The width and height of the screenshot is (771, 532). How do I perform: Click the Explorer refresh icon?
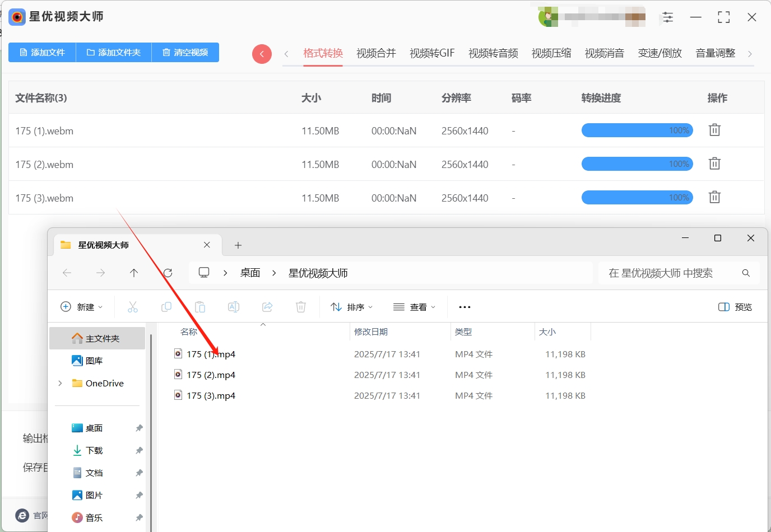click(168, 273)
